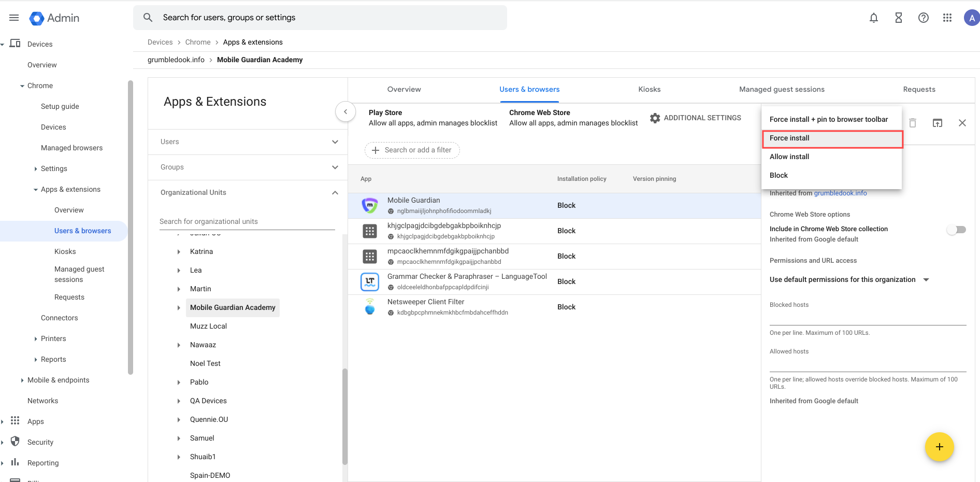Collapse the Chrome sidebar section
The width and height of the screenshot is (980, 482).
point(22,86)
